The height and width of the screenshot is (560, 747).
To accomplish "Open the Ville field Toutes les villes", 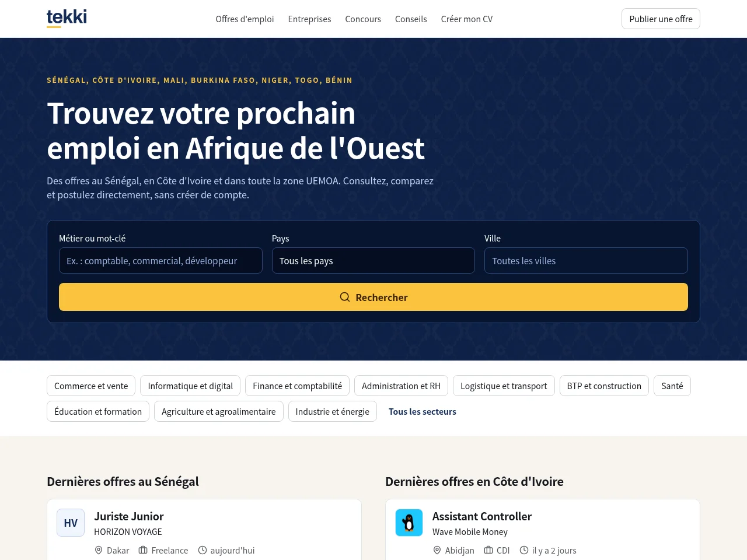I will [586, 261].
